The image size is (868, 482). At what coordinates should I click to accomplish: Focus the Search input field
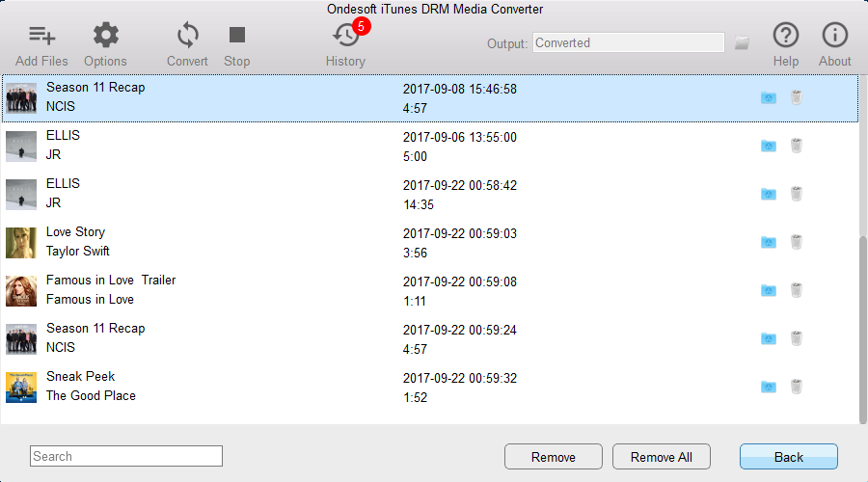click(x=126, y=456)
